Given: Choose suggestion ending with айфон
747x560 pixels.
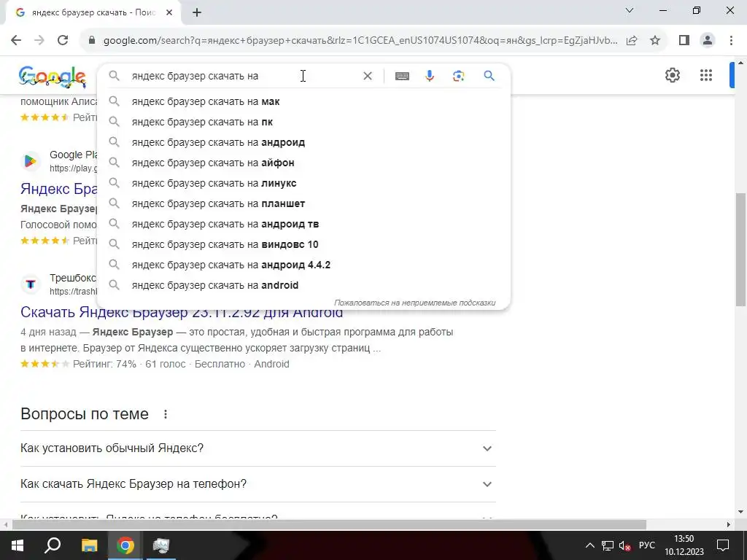Looking at the screenshot, I should point(303,163).
